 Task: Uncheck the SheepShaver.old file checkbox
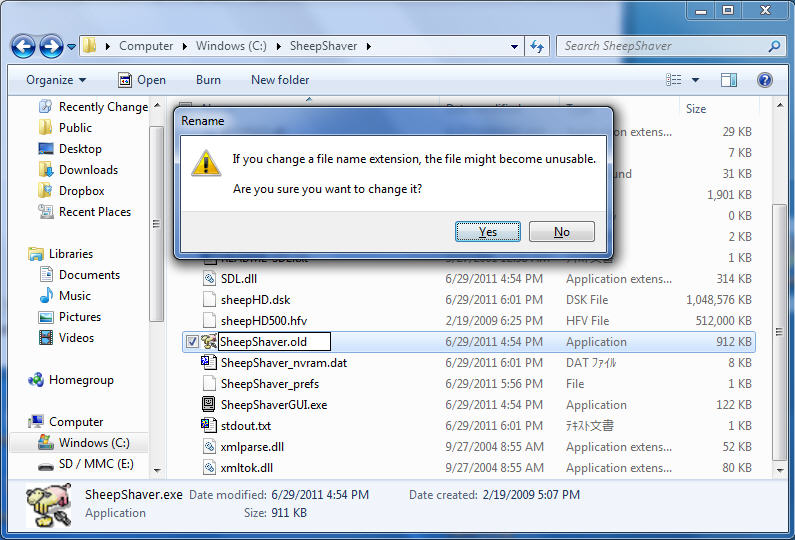[192, 342]
